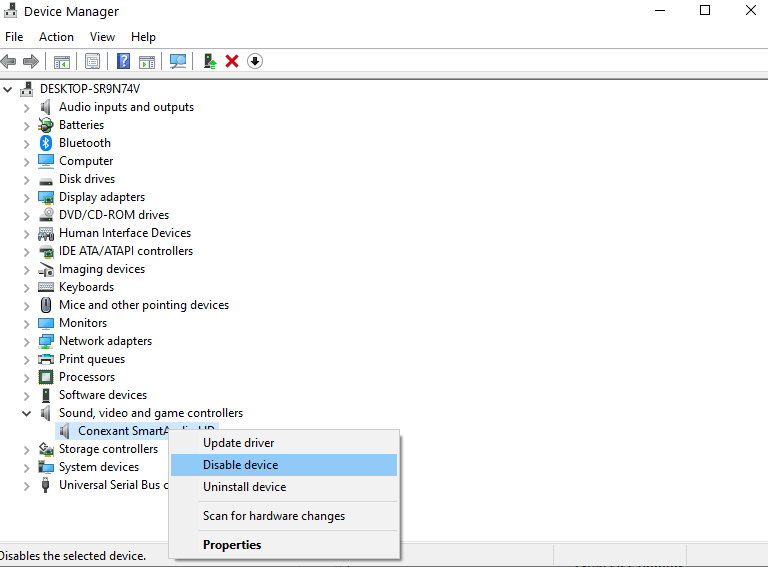Select the Imaging devices label
Viewport: 768px width, 567px height.
point(102,269)
